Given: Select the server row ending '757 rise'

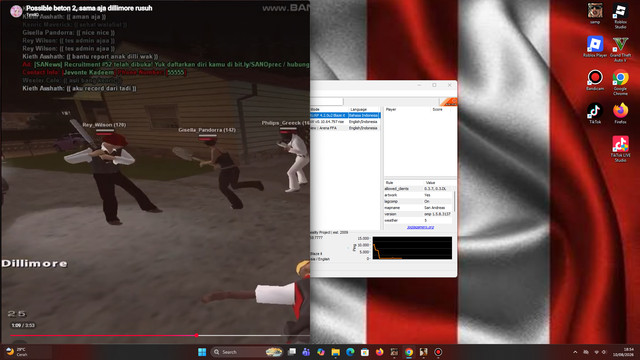Looking at the screenshot, I should tap(345, 122).
